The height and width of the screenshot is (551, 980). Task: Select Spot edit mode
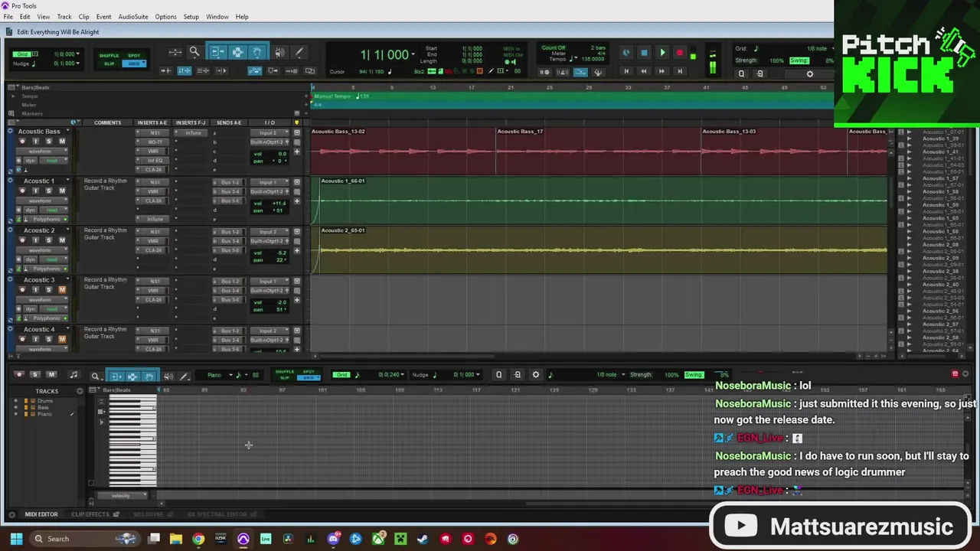click(134, 55)
